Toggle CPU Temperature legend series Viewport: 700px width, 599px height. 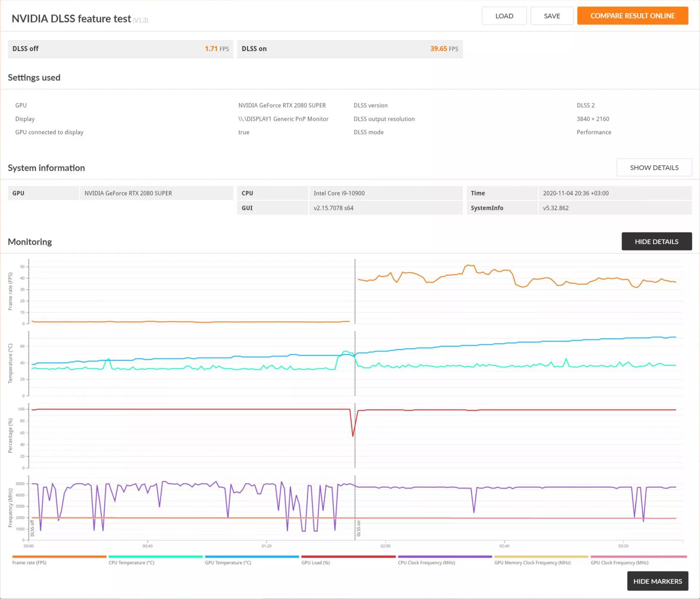coord(155,560)
